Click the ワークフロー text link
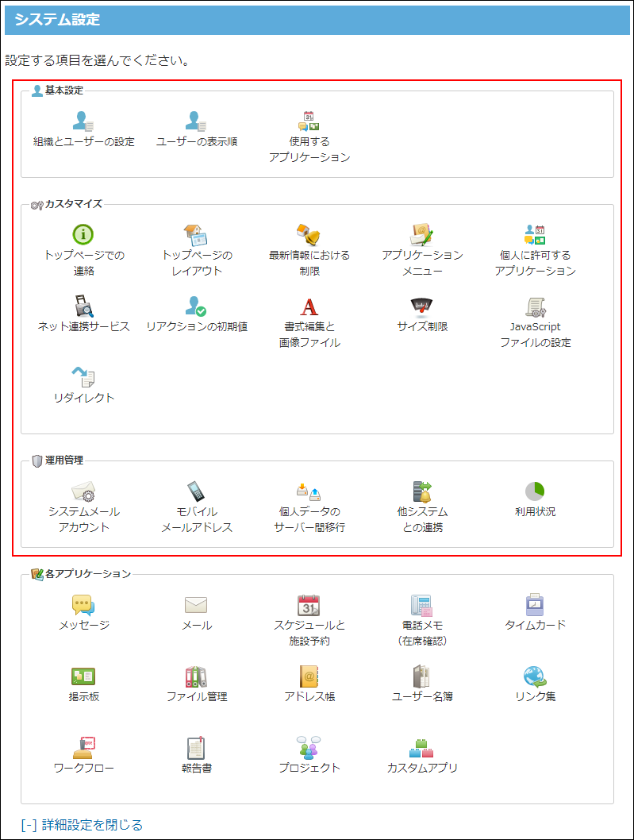Viewport: 634px width, 840px height. 83,769
